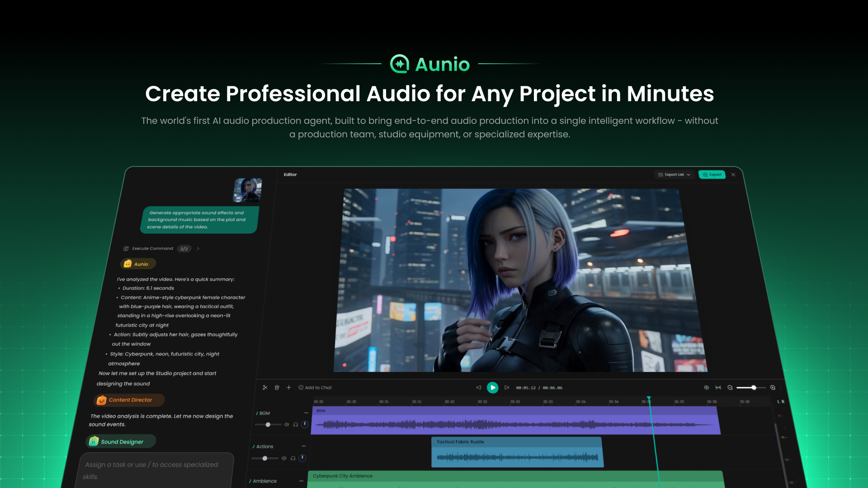This screenshot has width=868, height=488.
Task: Click the Aunio logo at top
Action: 430,64
